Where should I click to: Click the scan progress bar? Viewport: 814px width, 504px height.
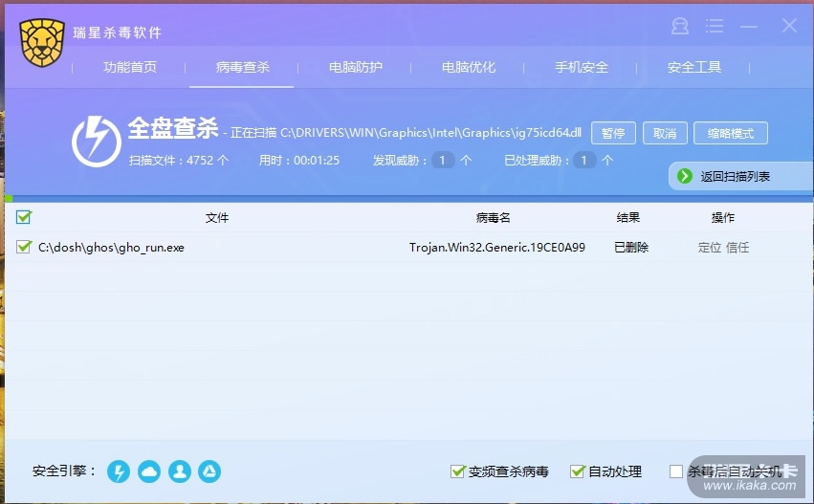pos(408,199)
